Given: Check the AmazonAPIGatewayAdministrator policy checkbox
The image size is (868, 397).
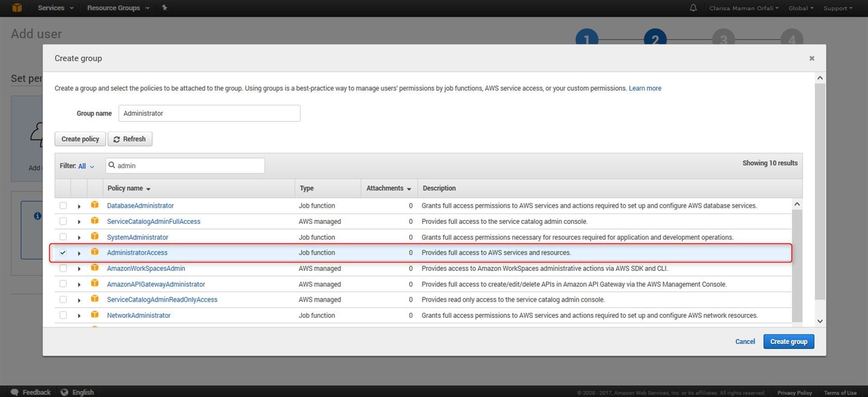Looking at the screenshot, I should (x=63, y=284).
